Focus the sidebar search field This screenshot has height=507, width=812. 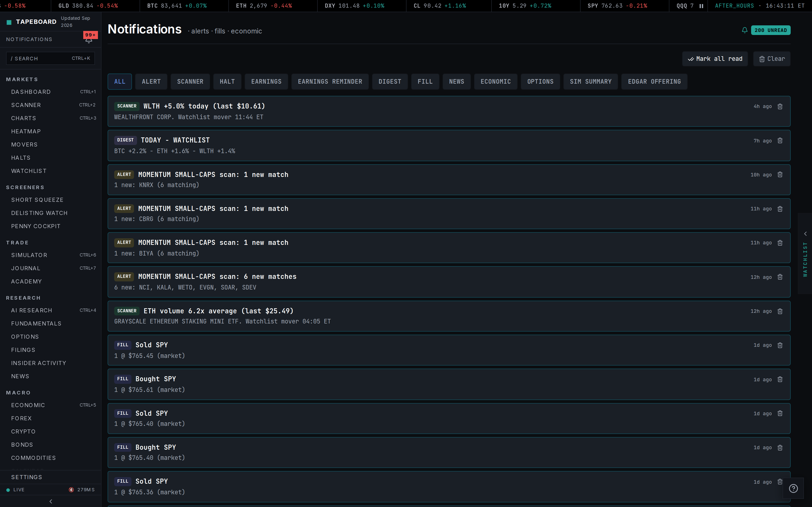pyautogui.click(x=50, y=58)
